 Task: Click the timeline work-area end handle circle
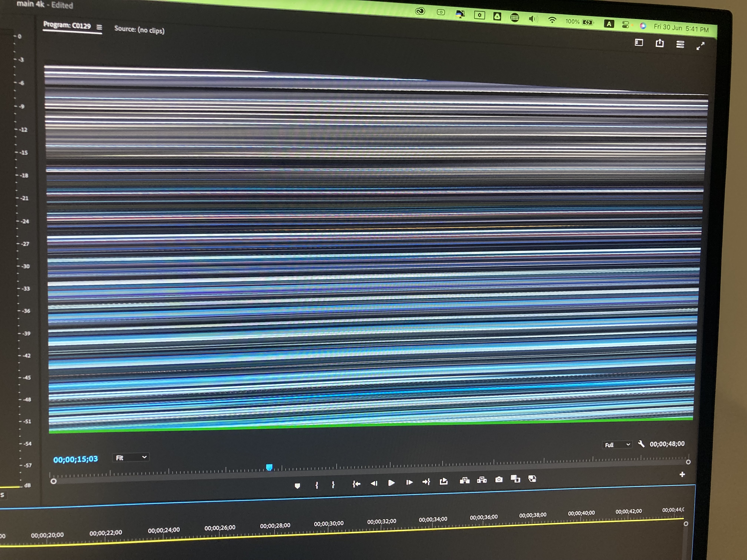tap(686, 524)
